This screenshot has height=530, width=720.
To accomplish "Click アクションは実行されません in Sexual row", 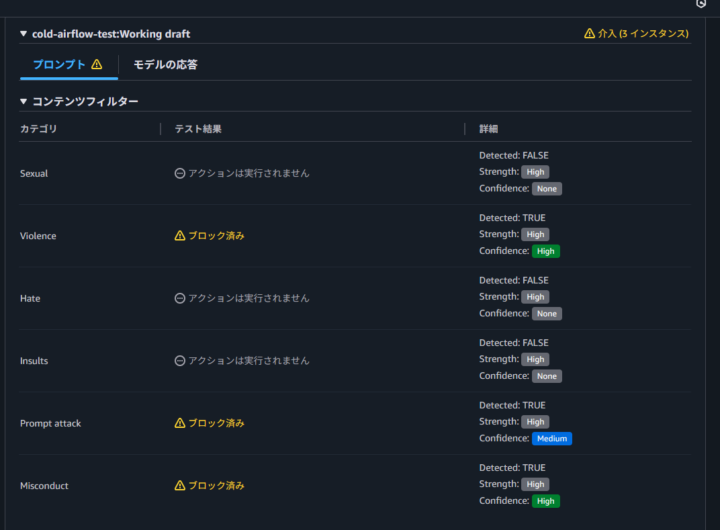I will [249, 173].
